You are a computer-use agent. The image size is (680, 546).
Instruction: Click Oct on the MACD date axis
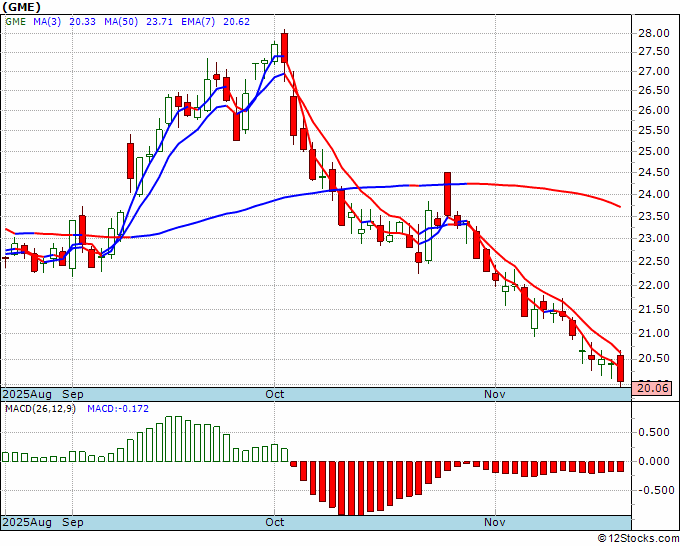tap(275, 522)
